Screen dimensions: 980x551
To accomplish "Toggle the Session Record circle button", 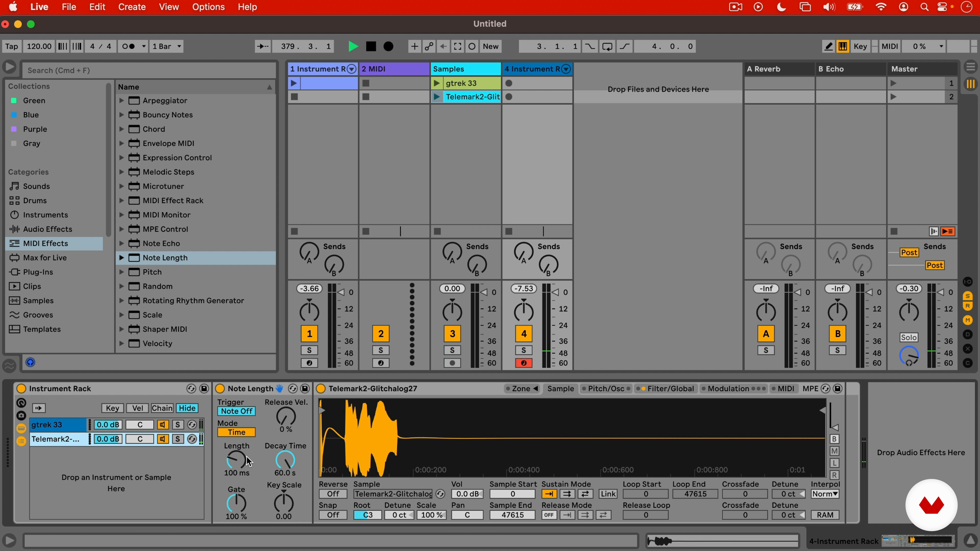I will click(472, 46).
